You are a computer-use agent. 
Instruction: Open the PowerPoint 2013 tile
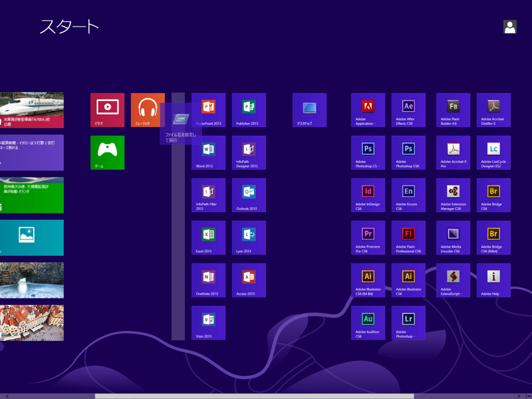click(208, 110)
